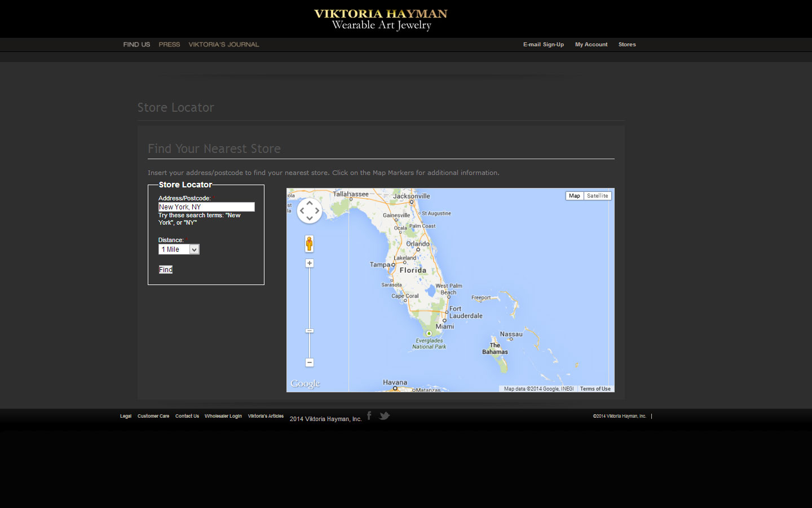Viewport: 812px width, 508px height.
Task: Pan the map down arrow
Action: (x=310, y=218)
